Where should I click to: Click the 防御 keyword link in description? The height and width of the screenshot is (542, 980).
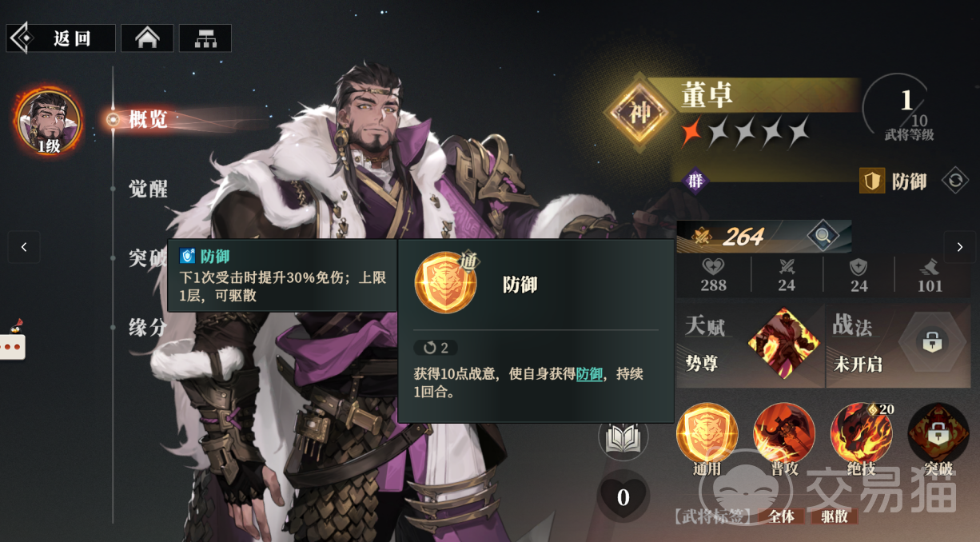[589, 373]
